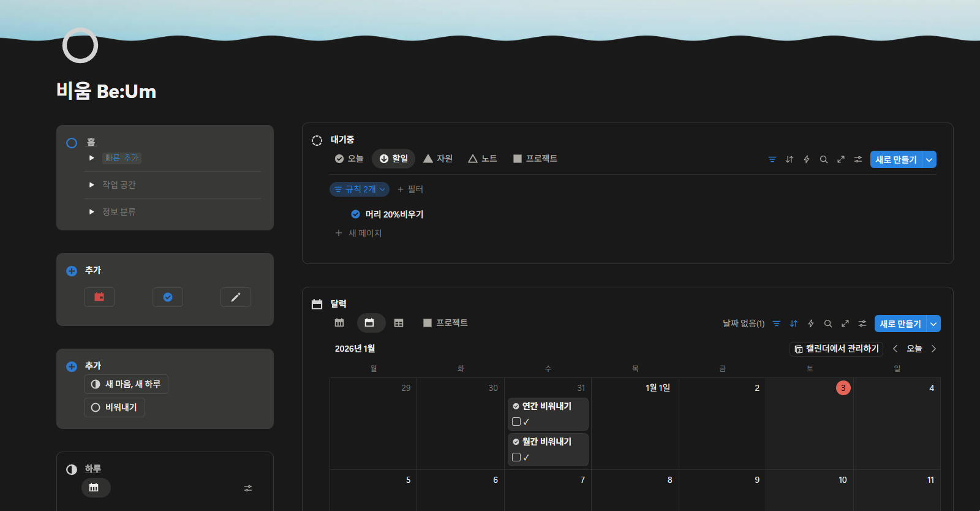Toggle checkbox under 월간 비워내기
The image size is (980, 511).
point(516,457)
